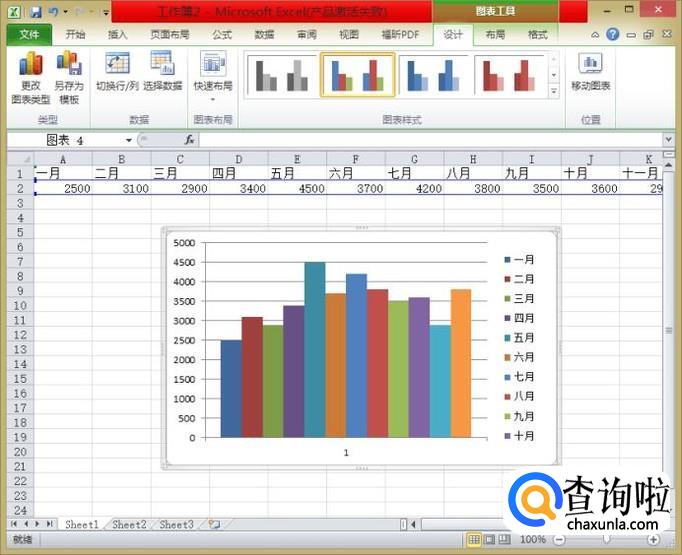Switch to Page Layout view in status bar
Image resolution: width=682 pixels, height=555 pixels.
(490, 540)
